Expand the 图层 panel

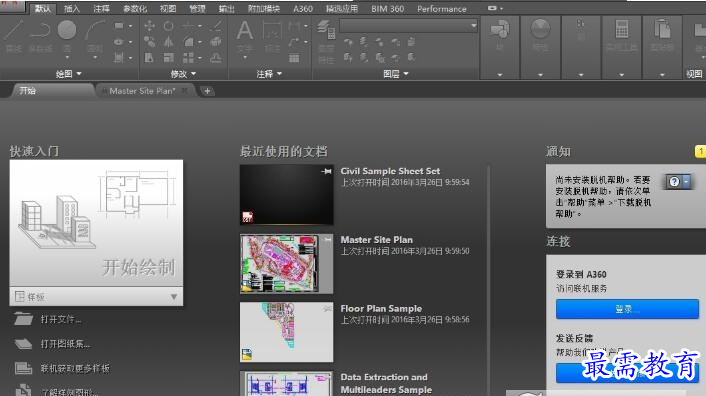pyautogui.click(x=396, y=74)
